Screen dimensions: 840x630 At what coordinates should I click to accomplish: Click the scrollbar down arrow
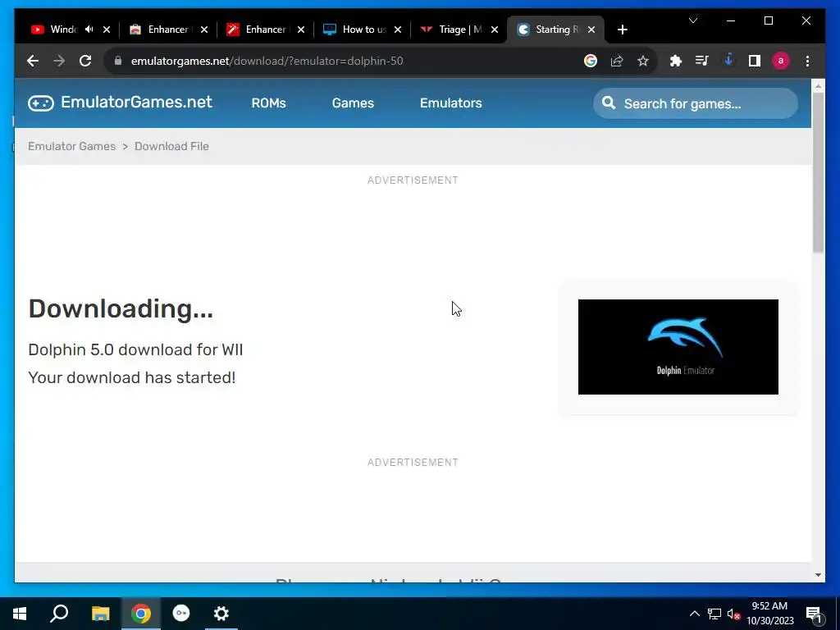[818, 575]
